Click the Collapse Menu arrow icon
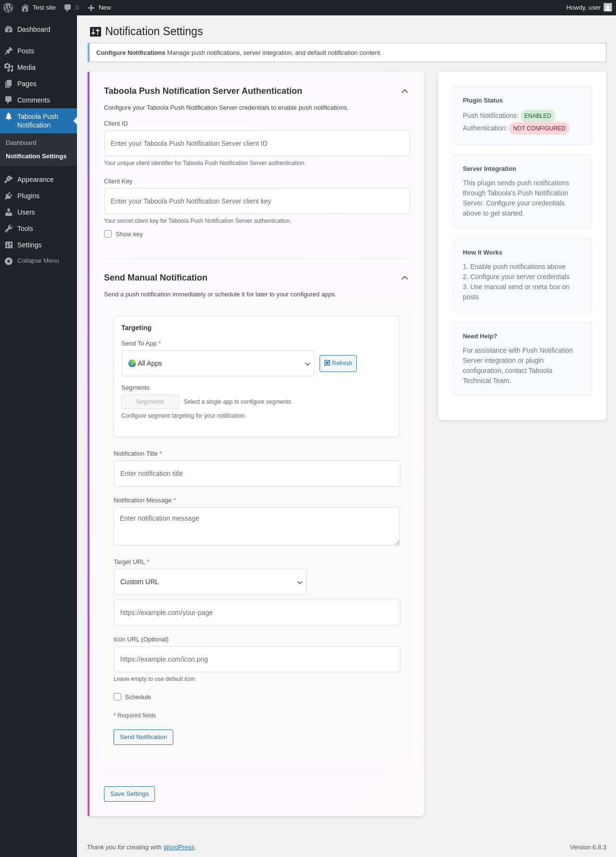616x857 pixels. (9, 261)
